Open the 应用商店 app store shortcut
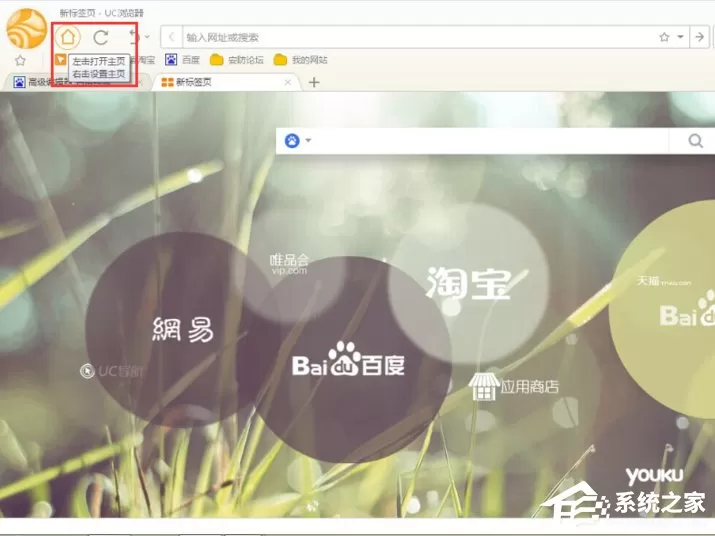 514,386
